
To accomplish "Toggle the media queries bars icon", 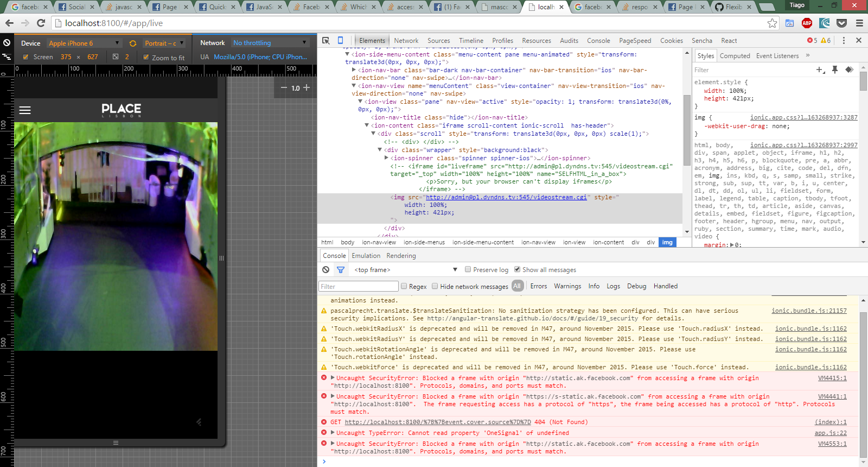I will (x=7, y=56).
